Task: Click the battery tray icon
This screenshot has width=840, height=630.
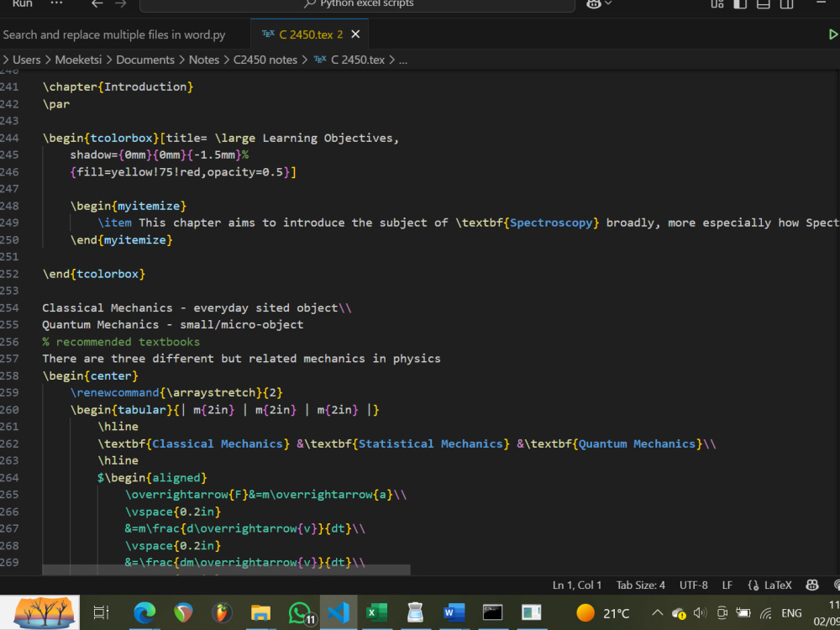Action: click(x=743, y=613)
